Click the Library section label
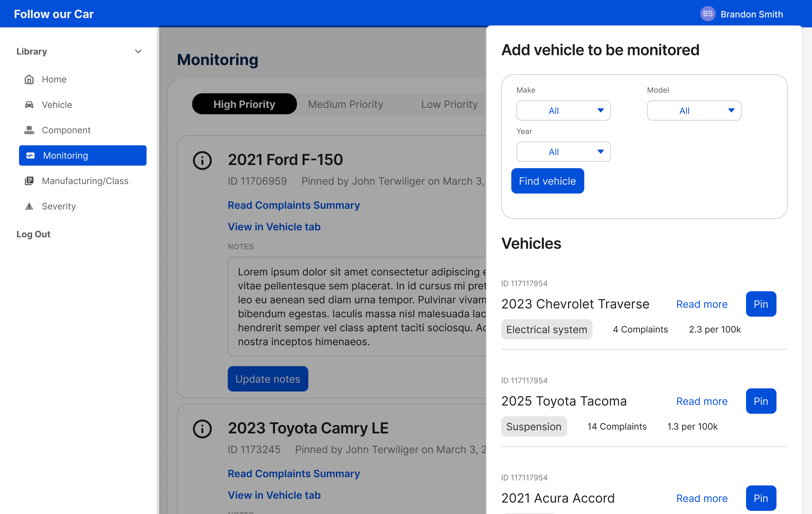The width and height of the screenshot is (812, 514). click(32, 51)
